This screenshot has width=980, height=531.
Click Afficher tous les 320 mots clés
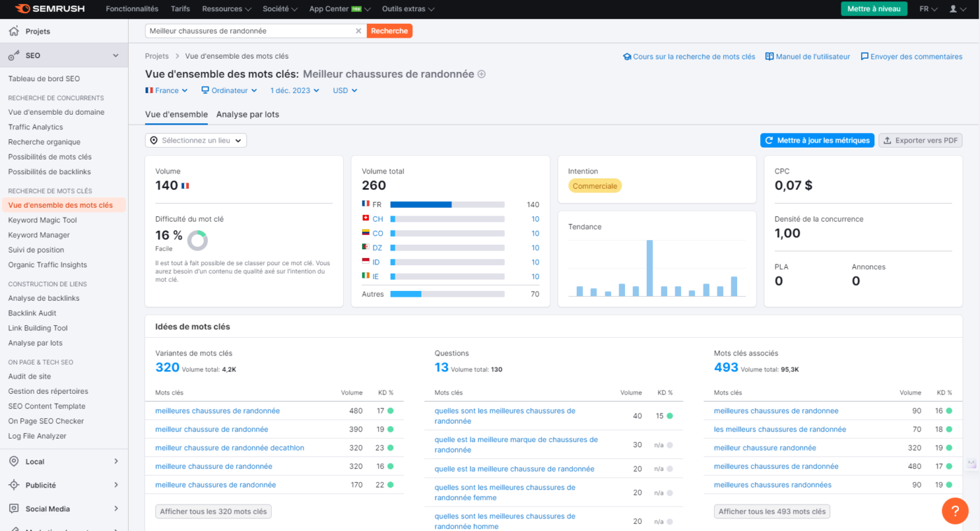click(x=213, y=511)
